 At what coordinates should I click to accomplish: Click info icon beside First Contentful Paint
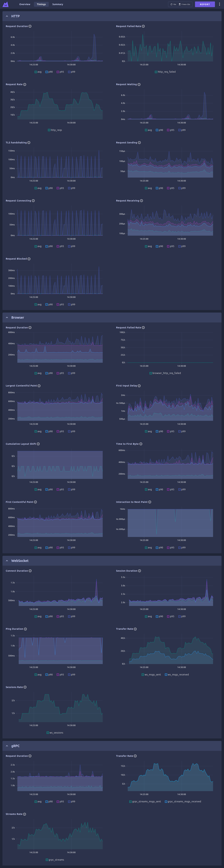(x=35, y=502)
